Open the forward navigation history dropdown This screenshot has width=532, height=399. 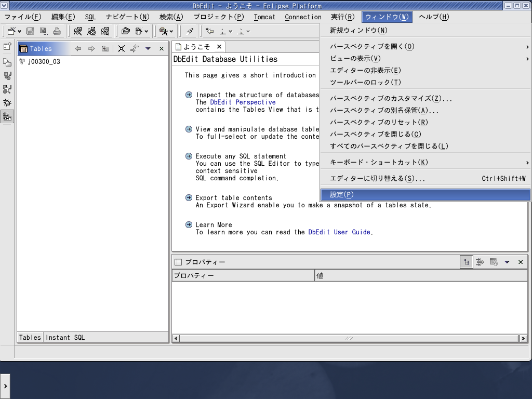[x=248, y=32]
